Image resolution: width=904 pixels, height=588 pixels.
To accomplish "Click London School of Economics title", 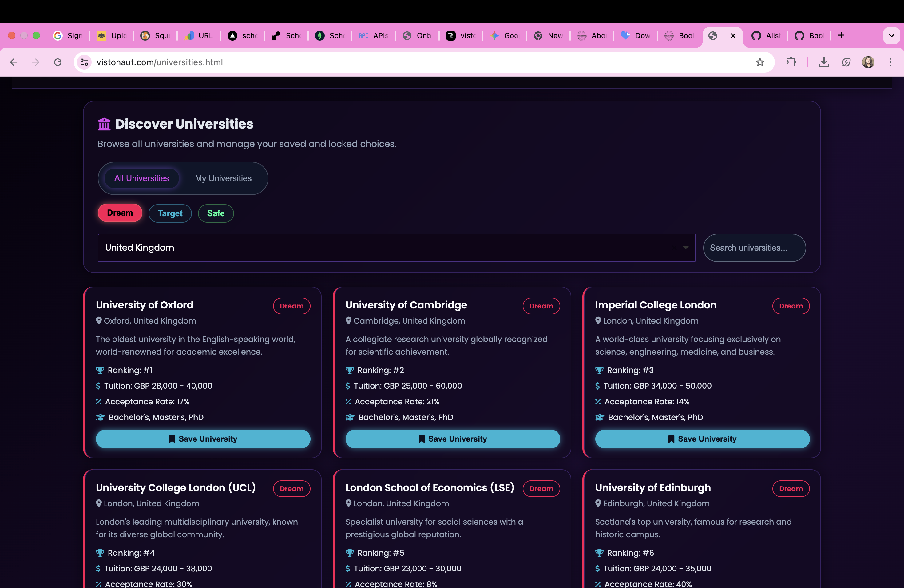I will click(430, 488).
